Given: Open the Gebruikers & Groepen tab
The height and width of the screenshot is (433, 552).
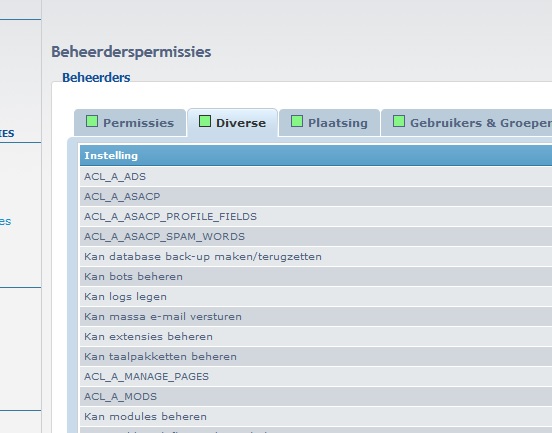Looking at the screenshot, I should [x=467, y=123].
